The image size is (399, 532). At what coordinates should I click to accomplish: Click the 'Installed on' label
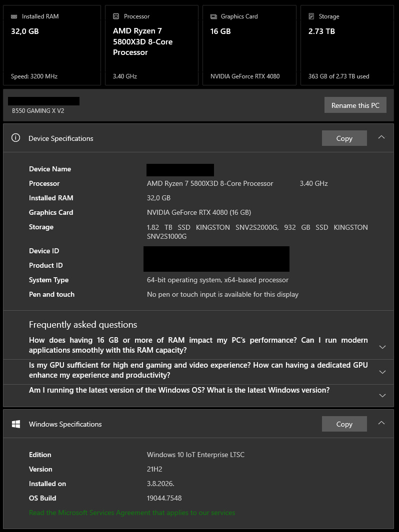pyautogui.click(x=47, y=484)
